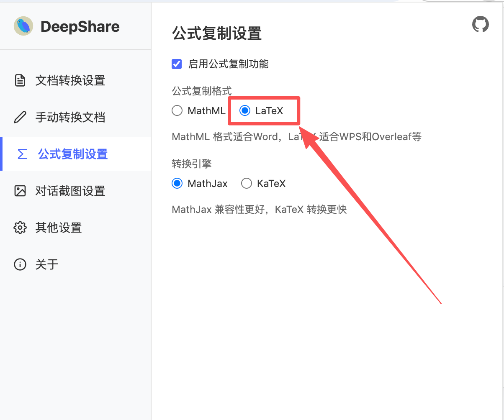Keep MathJax as the conversion engine

coord(177,183)
